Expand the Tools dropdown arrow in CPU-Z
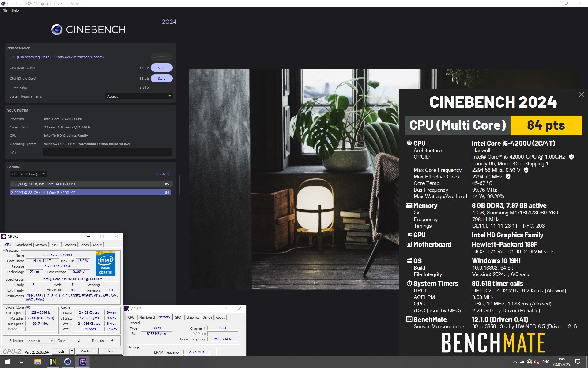The image size is (588, 368). click(72, 351)
